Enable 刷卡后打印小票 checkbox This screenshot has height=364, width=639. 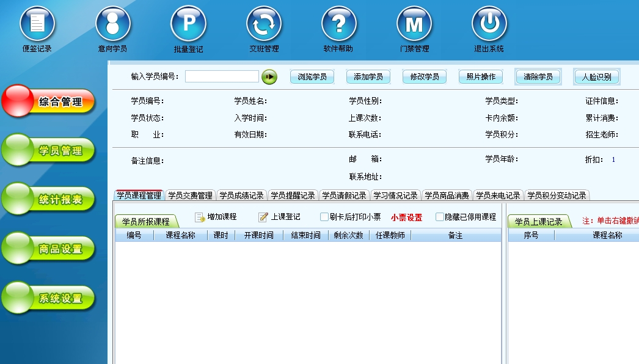point(325,217)
